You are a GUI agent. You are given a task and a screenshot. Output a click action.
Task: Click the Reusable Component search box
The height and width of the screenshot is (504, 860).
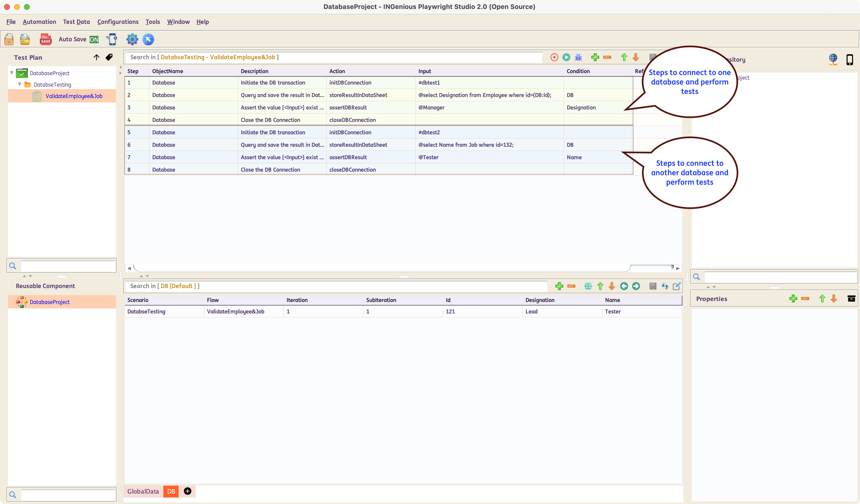click(68, 495)
